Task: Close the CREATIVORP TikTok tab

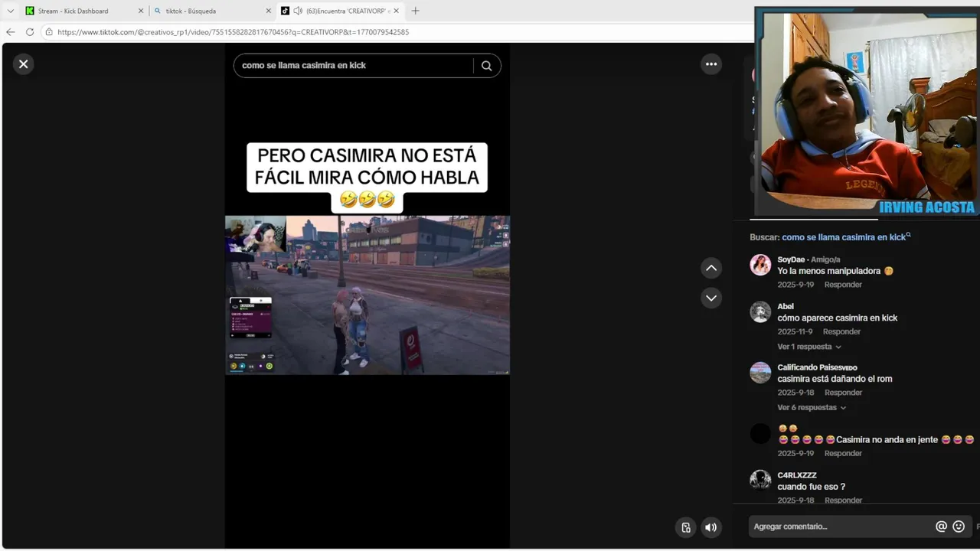Action: tap(396, 11)
